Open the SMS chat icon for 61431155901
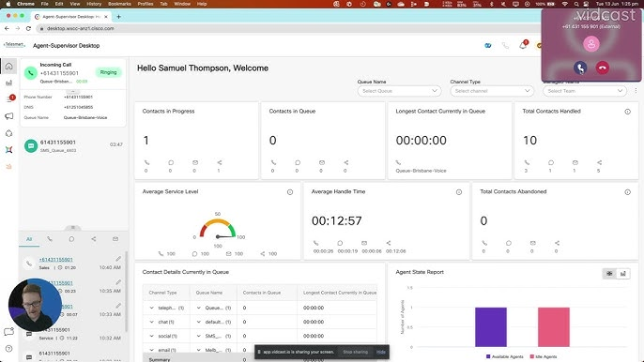This screenshot has width=644, height=362. pos(31,145)
